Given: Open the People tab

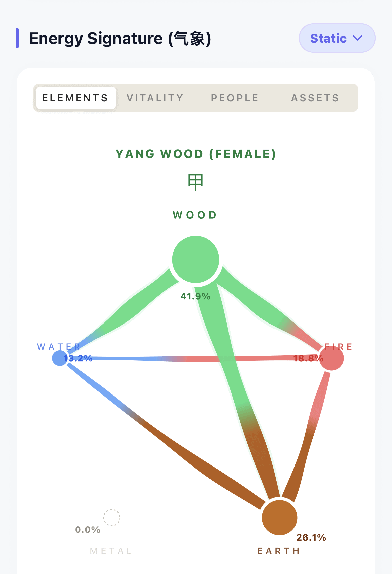Looking at the screenshot, I should [235, 98].
